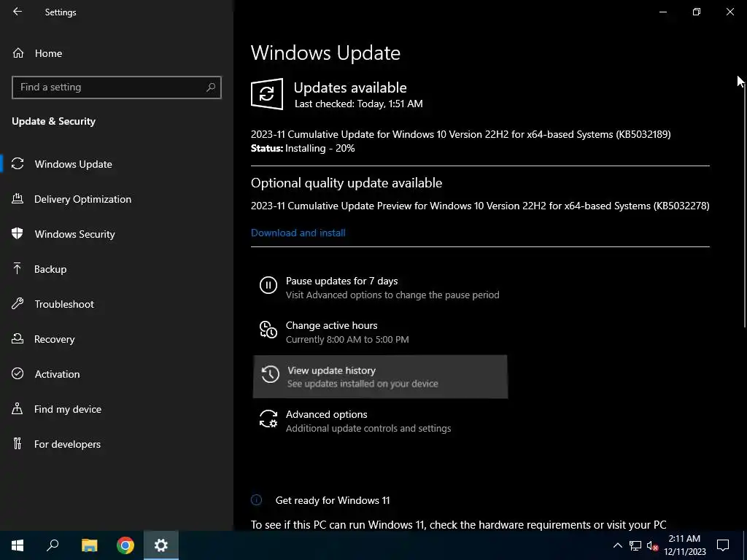This screenshot has width=747, height=560.
Task: Select Windows Update in the sidebar
Action: pos(117,164)
